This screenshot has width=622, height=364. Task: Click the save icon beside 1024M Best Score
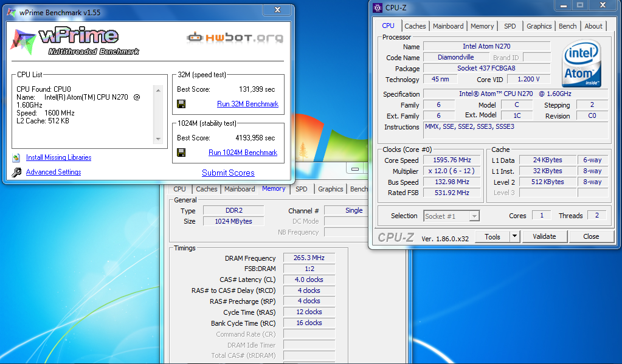click(181, 153)
